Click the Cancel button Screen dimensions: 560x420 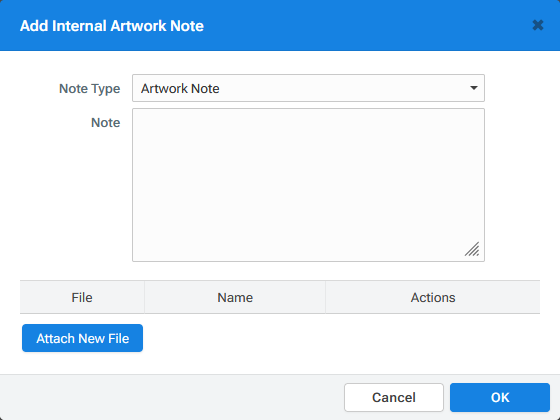(x=394, y=397)
